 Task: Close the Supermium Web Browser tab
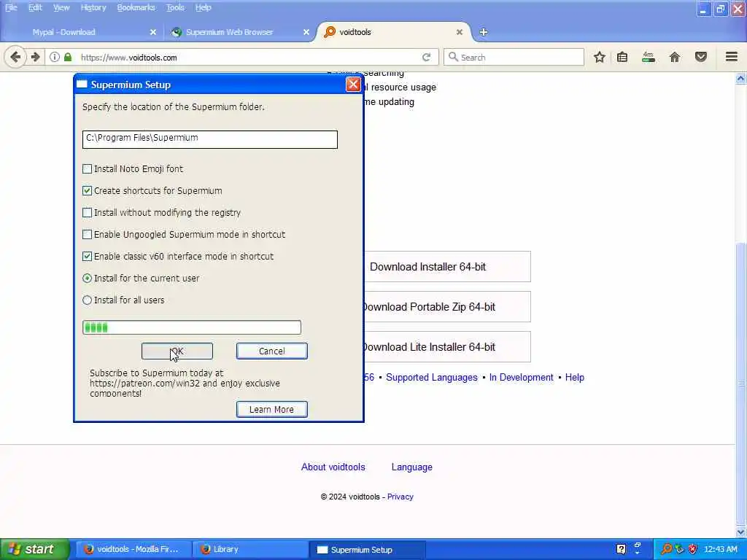pos(306,32)
